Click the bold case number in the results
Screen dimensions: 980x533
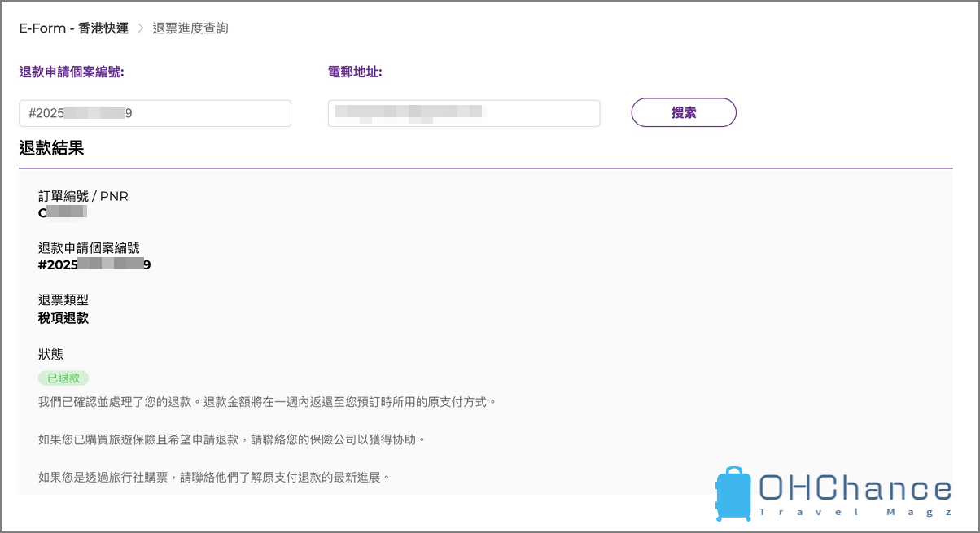[x=94, y=264]
